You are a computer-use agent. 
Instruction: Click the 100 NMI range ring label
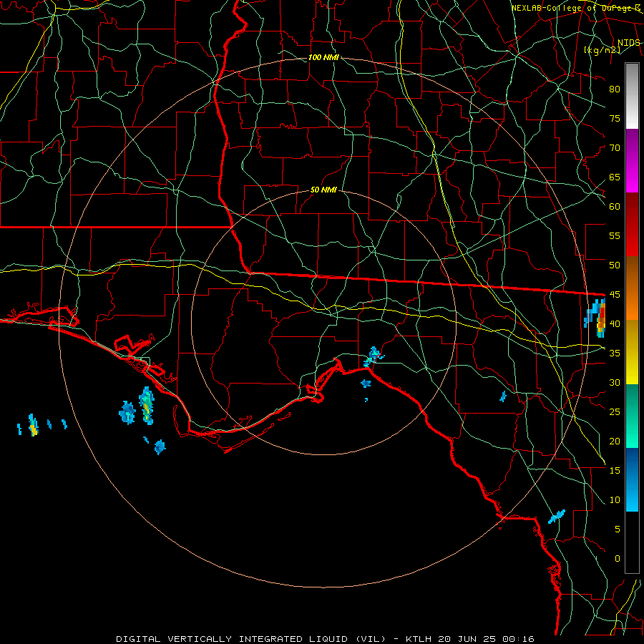[x=323, y=57]
